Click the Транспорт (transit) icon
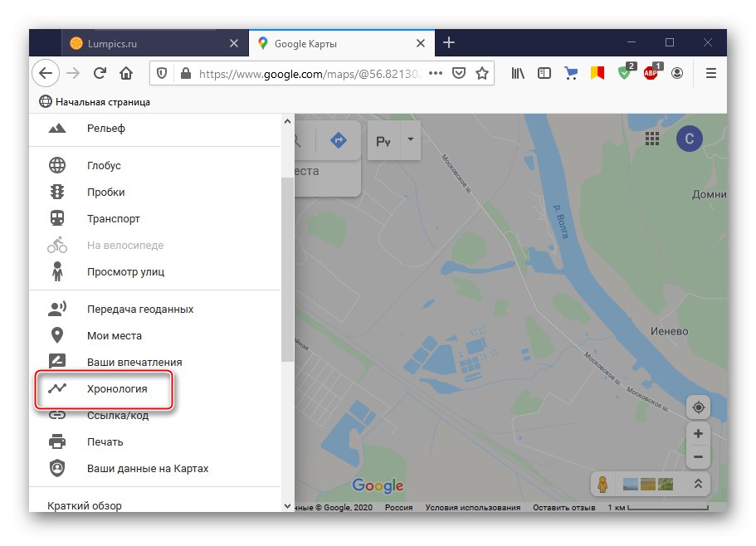756x546 pixels. (58, 218)
